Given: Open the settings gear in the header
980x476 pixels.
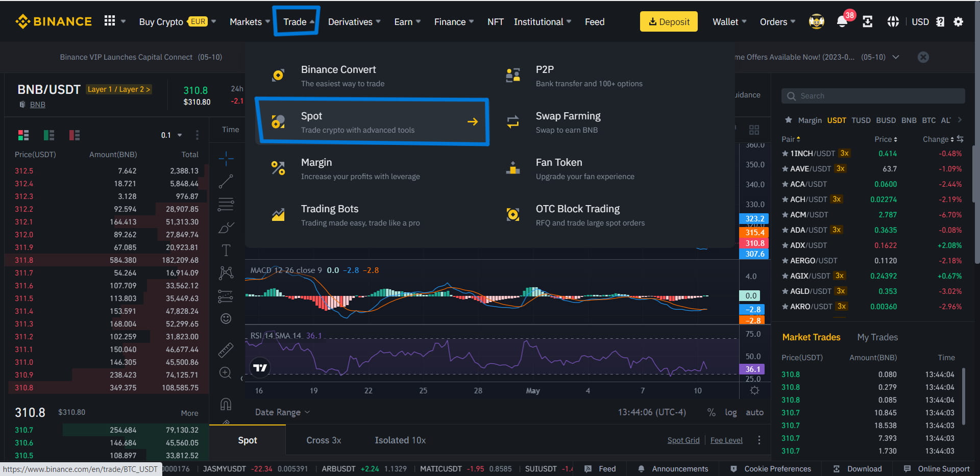Looking at the screenshot, I should (959, 21).
